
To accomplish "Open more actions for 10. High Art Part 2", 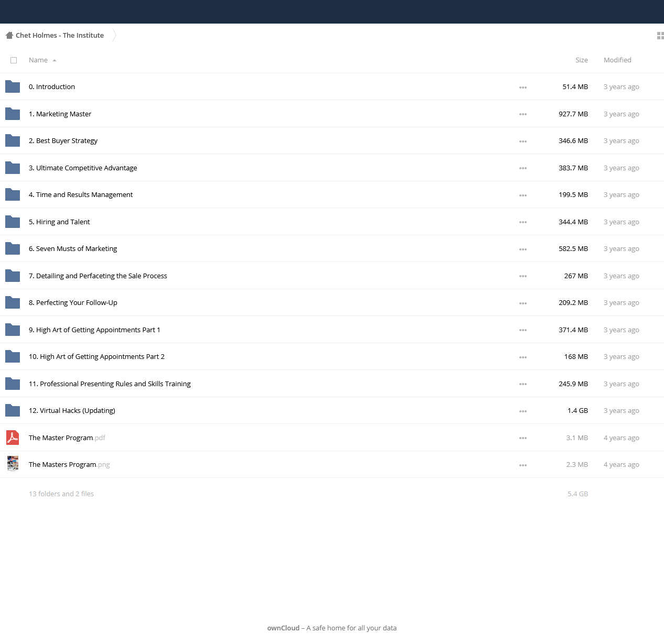I will (523, 357).
